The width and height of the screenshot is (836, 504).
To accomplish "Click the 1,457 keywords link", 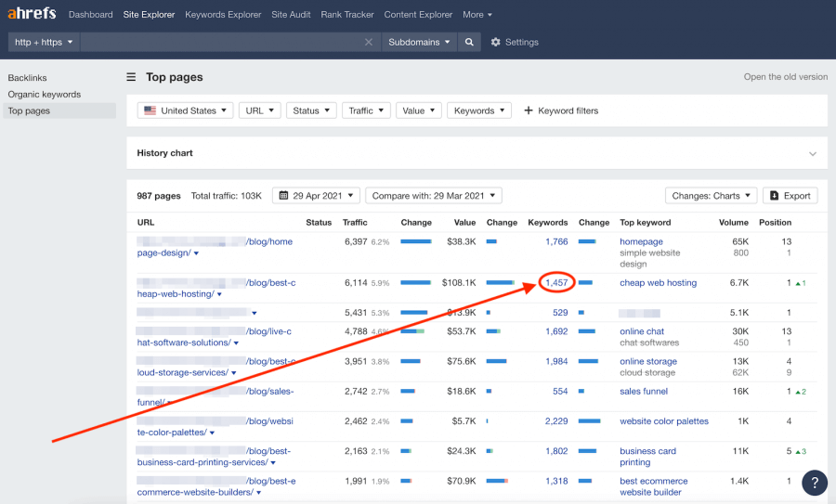I will tap(556, 283).
